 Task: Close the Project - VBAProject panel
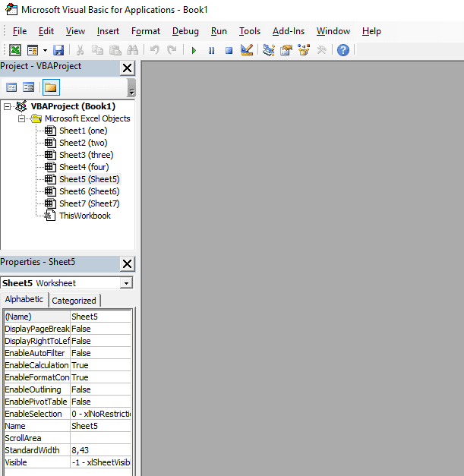(128, 68)
